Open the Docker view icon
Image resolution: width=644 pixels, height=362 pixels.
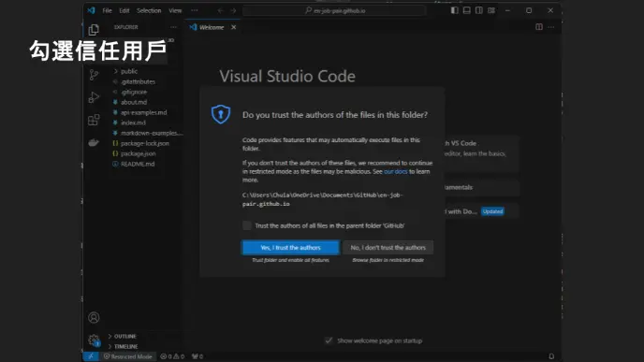[94, 142]
